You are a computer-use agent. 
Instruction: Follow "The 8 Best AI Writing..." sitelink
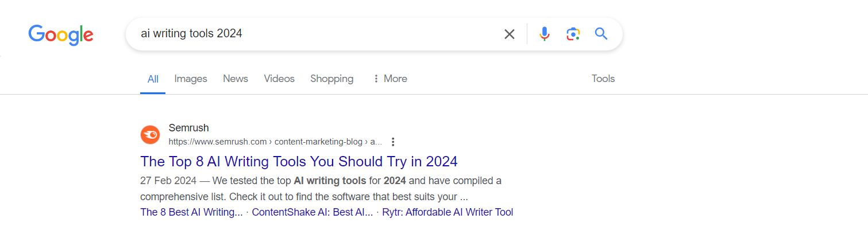(191, 212)
